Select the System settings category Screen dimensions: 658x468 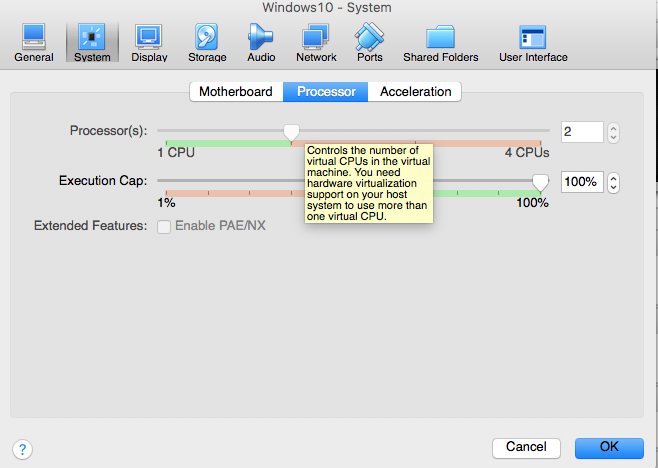coord(92,42)
